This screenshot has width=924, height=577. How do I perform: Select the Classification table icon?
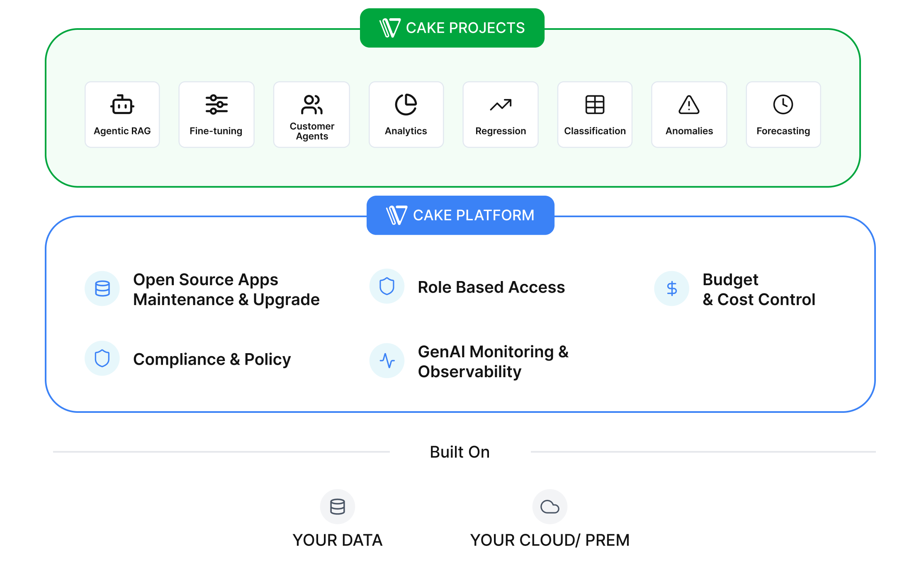point(594,104)
